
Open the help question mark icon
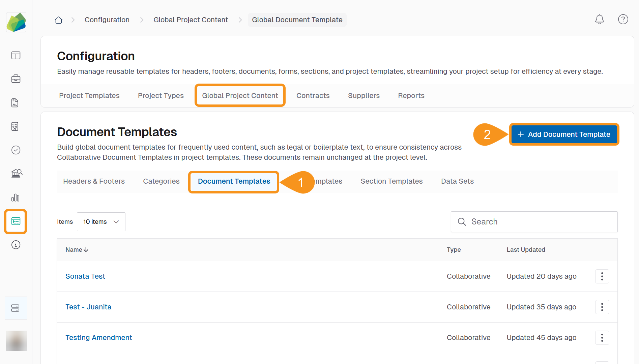tap(623, 20)
